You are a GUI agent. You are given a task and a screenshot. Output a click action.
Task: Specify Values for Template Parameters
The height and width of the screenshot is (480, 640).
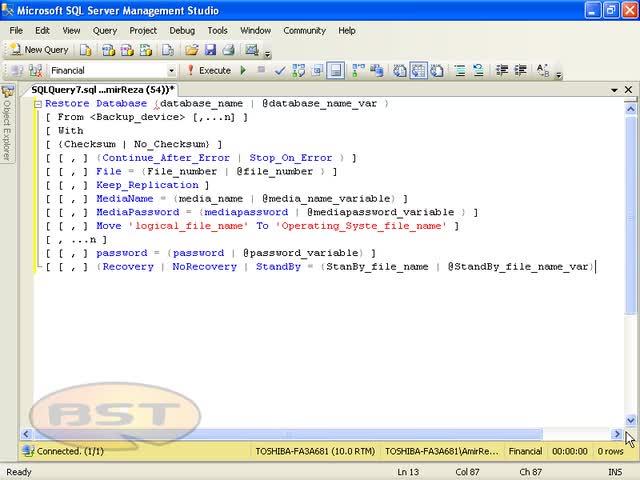(x=543, y=71)
